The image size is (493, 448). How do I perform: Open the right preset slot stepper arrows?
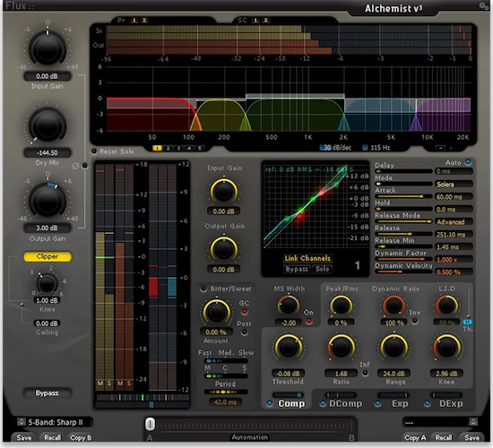pos(473,422)
